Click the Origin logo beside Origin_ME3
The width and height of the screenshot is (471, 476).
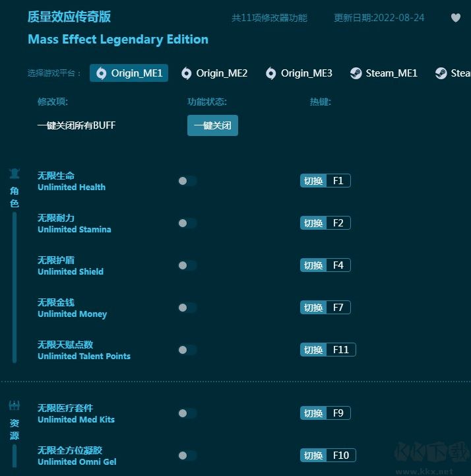270,73
